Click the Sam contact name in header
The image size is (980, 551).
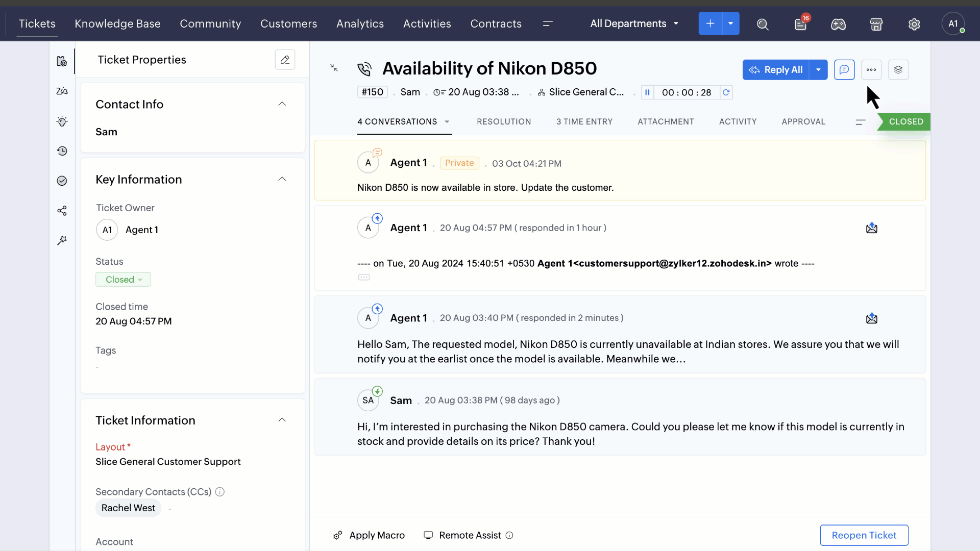[410, 92]
